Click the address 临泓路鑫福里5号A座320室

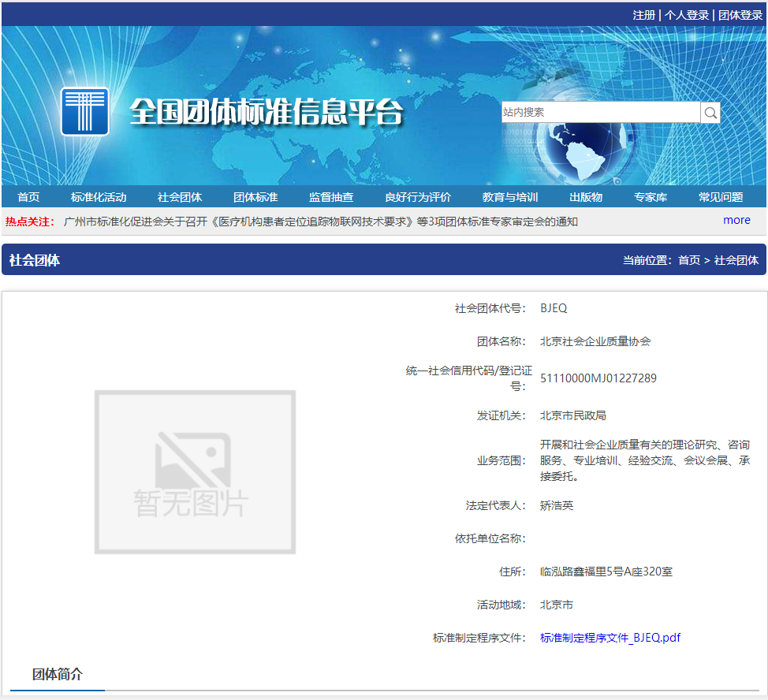click(x=606, y=572)
